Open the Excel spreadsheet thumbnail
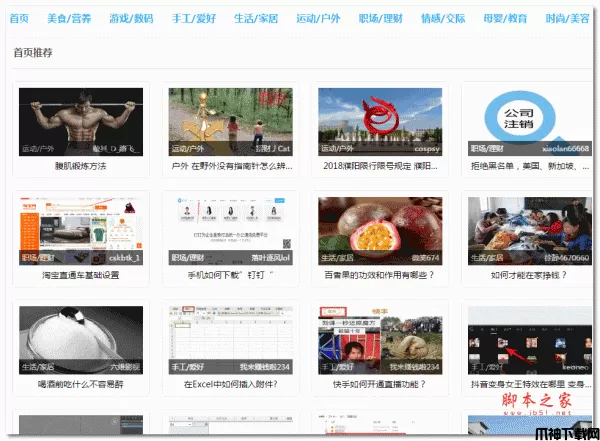The image size is (600, 441). (x=230, y=340)
